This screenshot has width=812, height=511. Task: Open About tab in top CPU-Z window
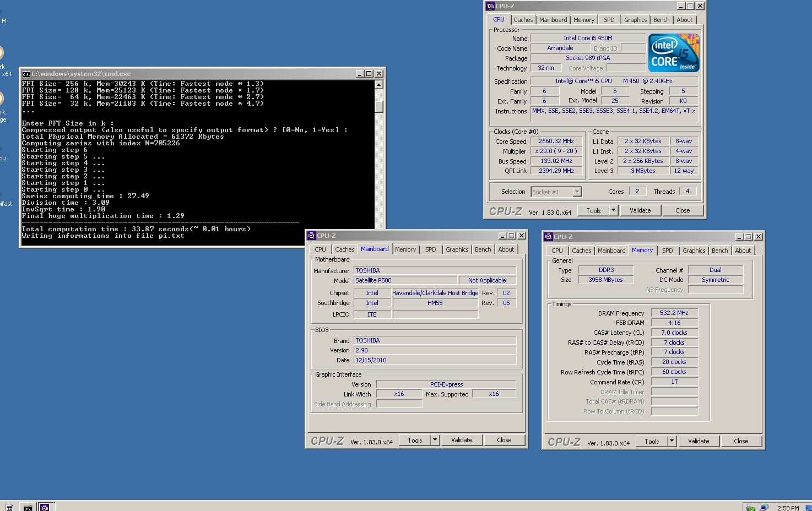(x=685, y=20)
